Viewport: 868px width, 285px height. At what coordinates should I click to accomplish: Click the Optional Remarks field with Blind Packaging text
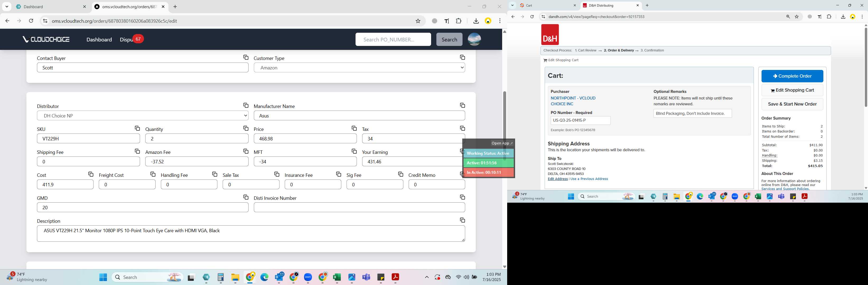[x=692, y=113]
